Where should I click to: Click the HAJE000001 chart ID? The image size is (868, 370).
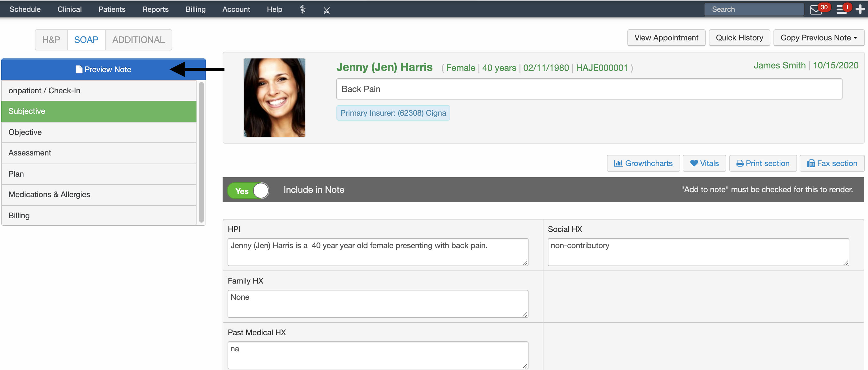pos(602,68)
